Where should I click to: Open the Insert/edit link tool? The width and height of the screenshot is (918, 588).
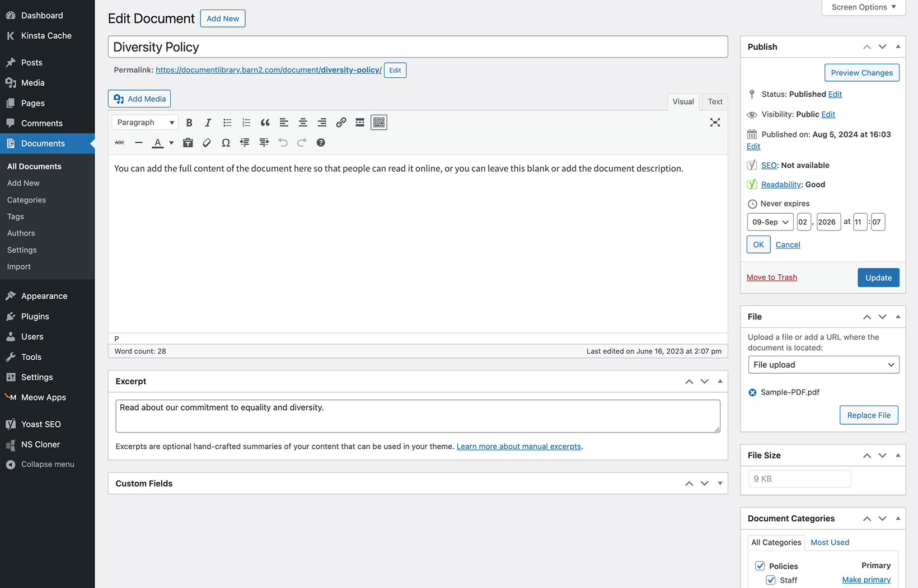click(341, 122)
